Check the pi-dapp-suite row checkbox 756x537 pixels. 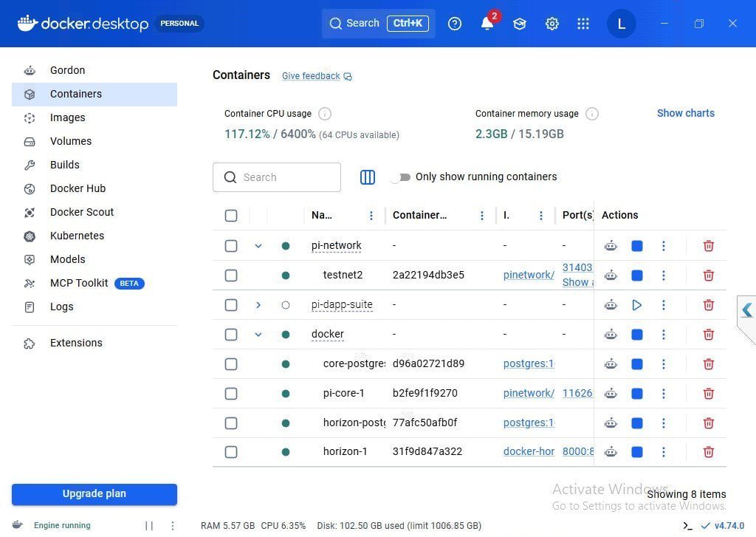tap(231, 305)
